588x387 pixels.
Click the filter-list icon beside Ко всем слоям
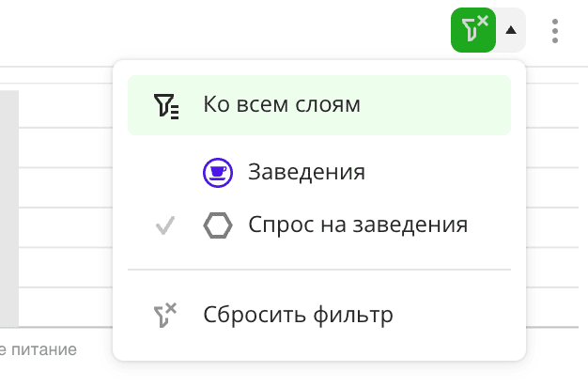pos(164,104)
